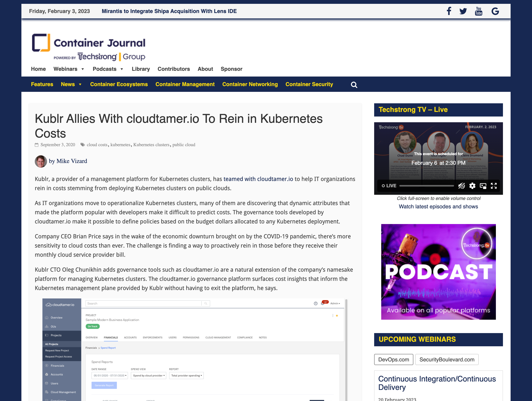
Task: Click the Techstrong Podcast banner
Action: 438,272
